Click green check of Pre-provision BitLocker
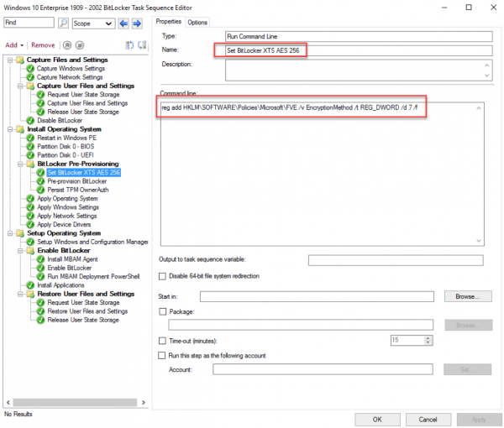This screenshot has height=428, width=504. pyautogui.click(x=41, y=181)
